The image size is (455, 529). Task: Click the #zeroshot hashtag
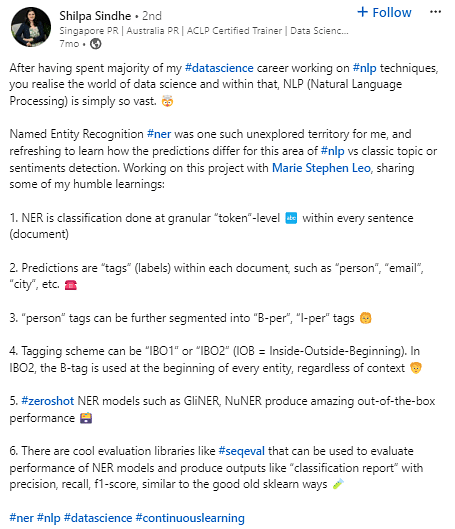[x=48, y=401]
